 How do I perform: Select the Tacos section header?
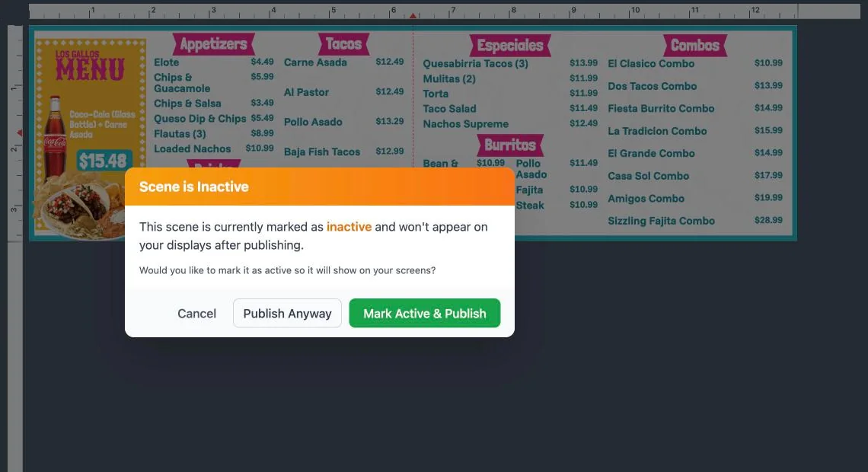(343, 44)
